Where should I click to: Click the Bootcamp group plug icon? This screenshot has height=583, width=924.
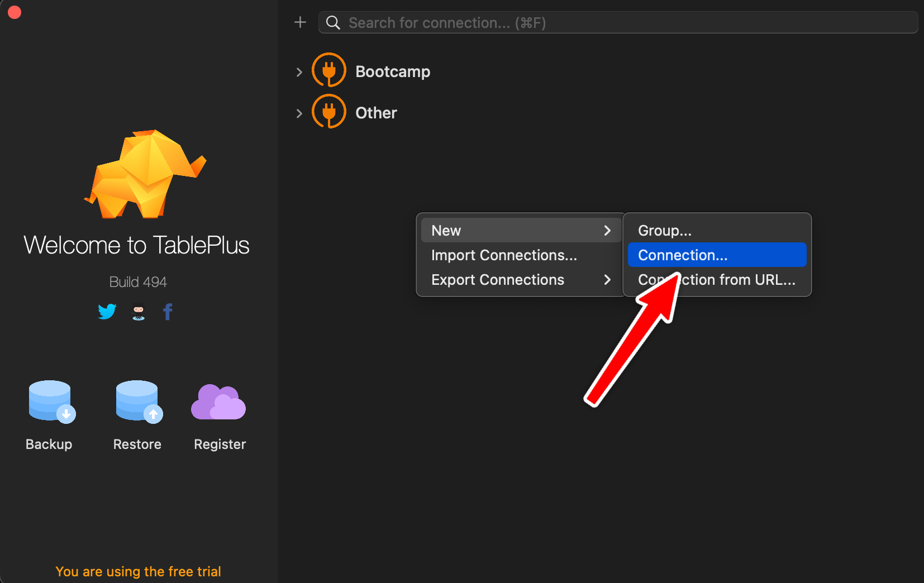328,70
